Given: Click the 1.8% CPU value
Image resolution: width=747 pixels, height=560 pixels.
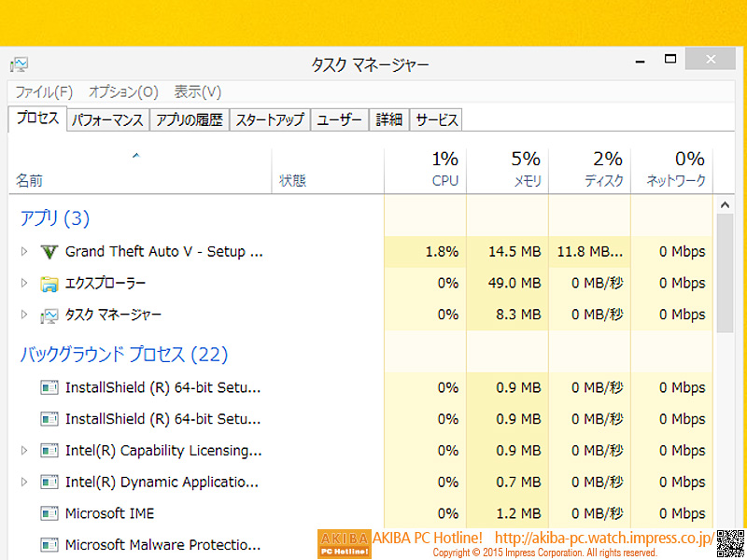Looking at the screenshot, I should tap(442, 251).
